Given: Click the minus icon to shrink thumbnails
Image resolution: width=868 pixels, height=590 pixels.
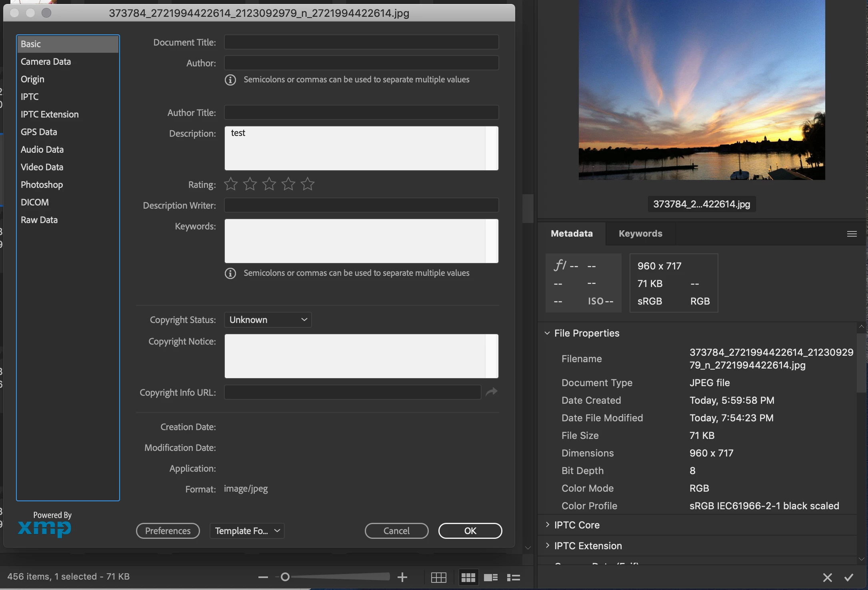Looking at the screenshot, I should 263,577.
